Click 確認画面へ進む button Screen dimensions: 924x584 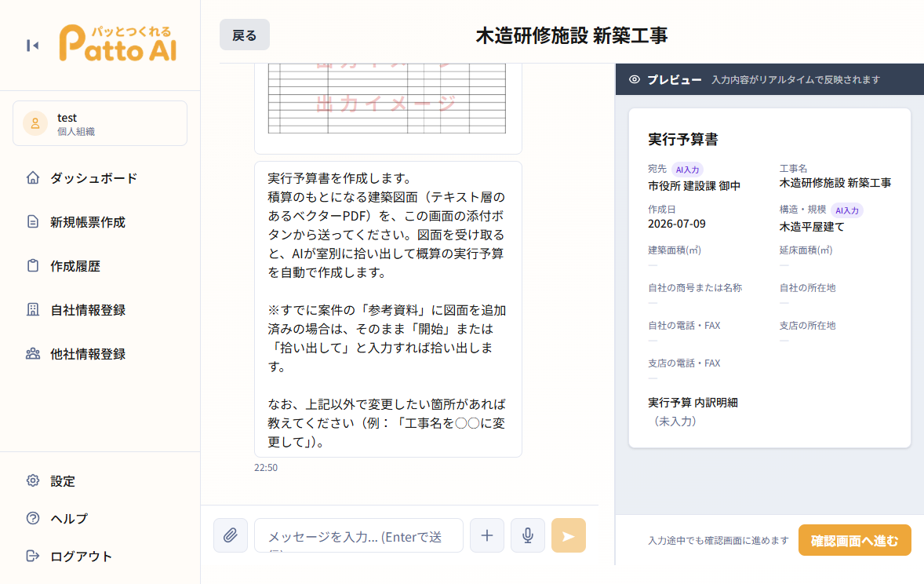pos(854,540)
